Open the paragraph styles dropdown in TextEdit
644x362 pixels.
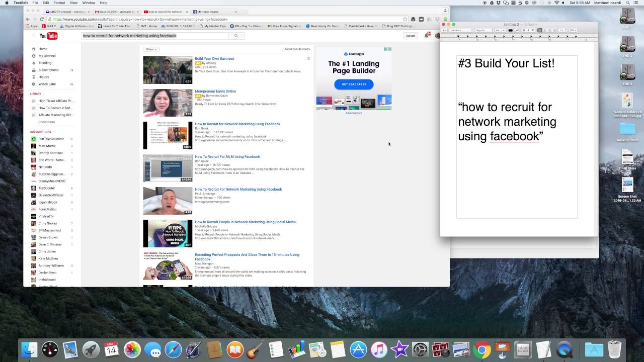click(444, 30)
